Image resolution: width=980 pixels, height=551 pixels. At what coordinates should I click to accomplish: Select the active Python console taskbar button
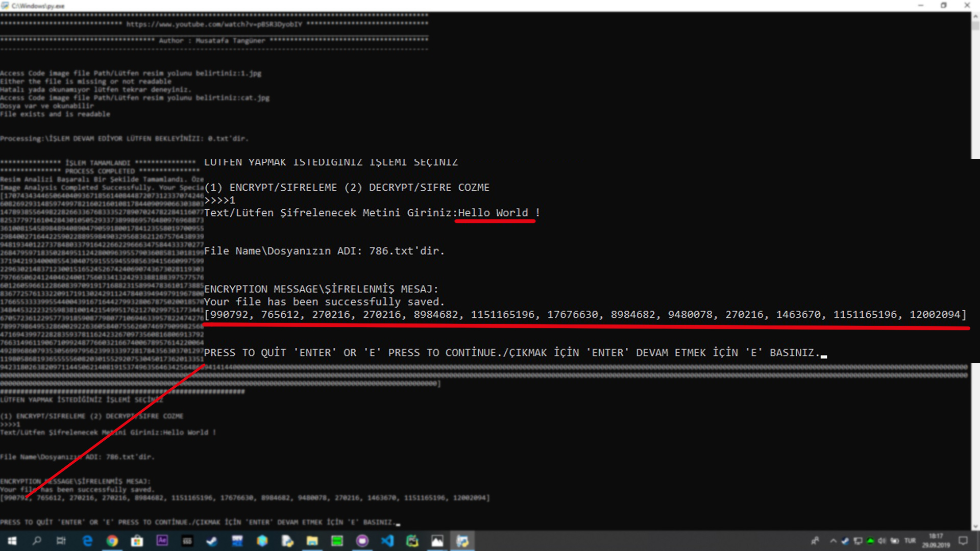[x=462, y=541]
